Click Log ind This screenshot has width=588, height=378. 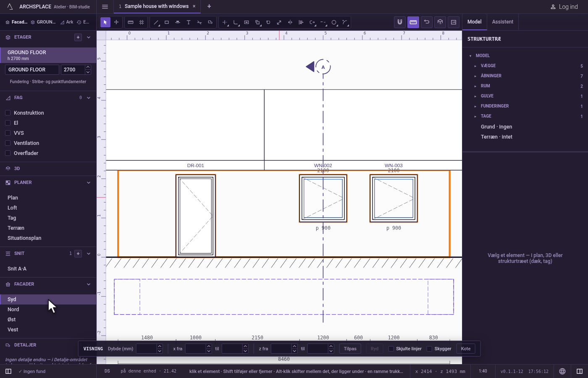[564, 7]
